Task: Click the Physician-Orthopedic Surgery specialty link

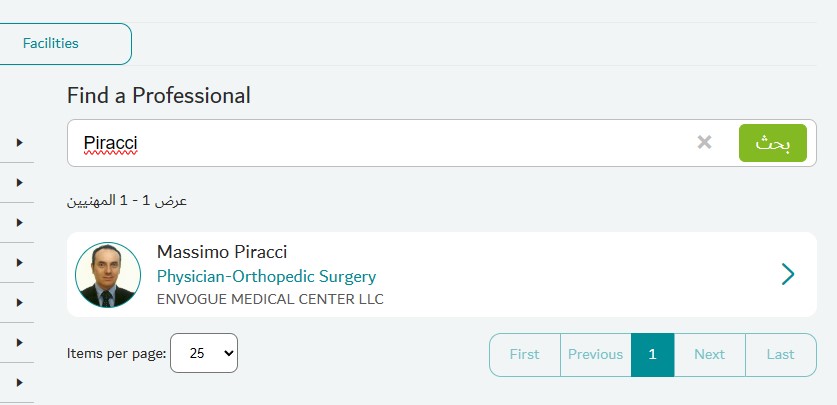Action: (266, 276)
